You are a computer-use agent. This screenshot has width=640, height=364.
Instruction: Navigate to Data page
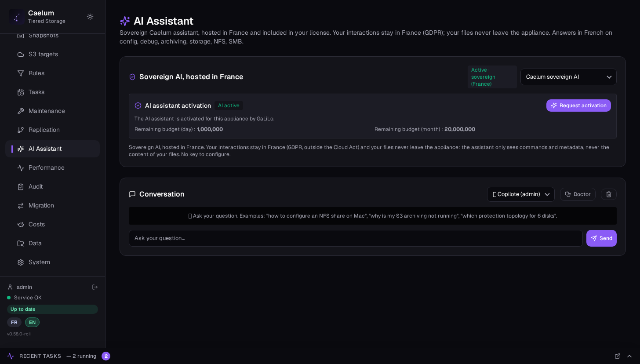point(52,243)
